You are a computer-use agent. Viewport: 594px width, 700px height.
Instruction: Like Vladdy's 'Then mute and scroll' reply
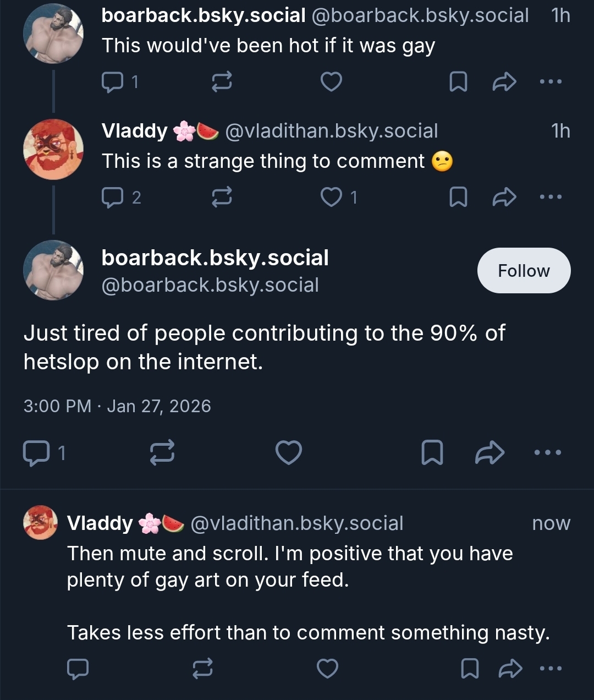tap(328, 669)
